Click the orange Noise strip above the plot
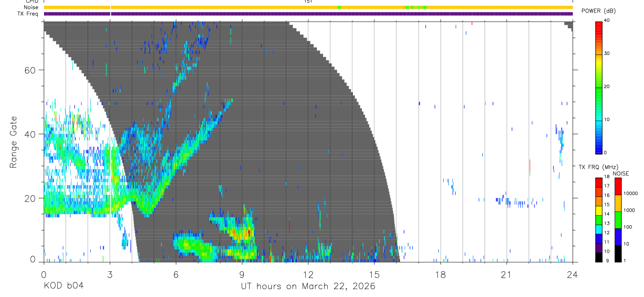The height and width of the screenshot is (297, 644). click(x=308, y=7)
